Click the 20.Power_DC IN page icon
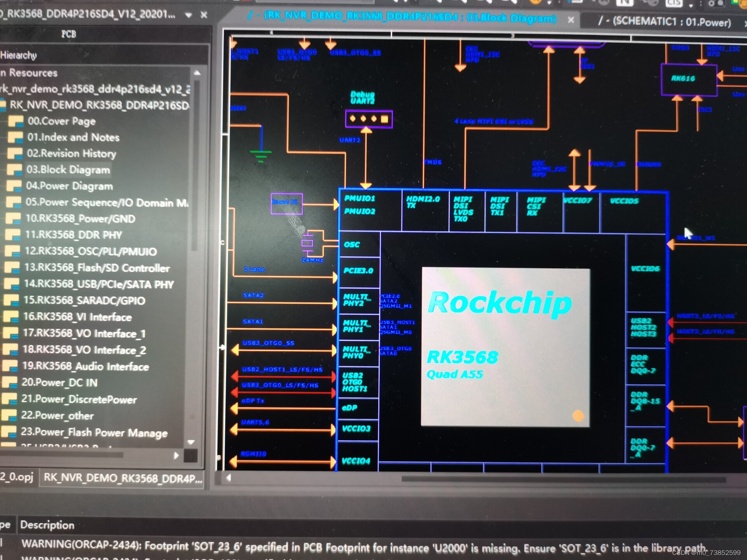This screenshot has height=560, width=747. click(x=9, y=382)
